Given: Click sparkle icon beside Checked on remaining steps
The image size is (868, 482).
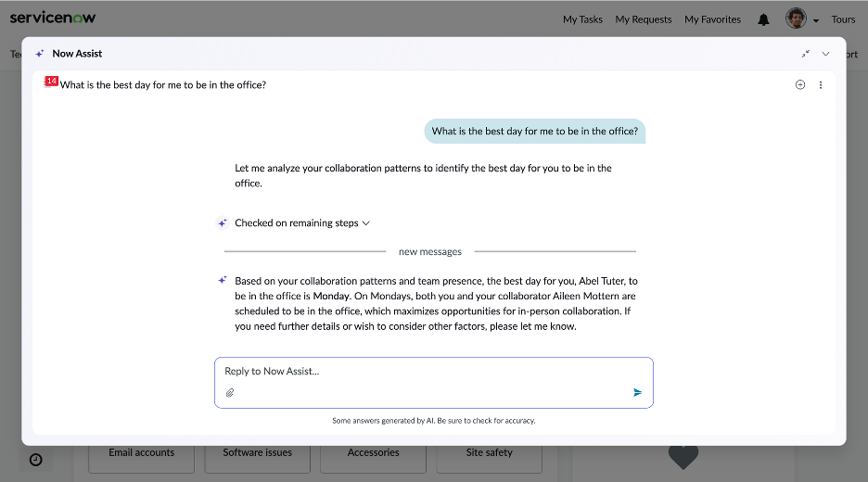Looking at the screenshot, I should 222,223.
